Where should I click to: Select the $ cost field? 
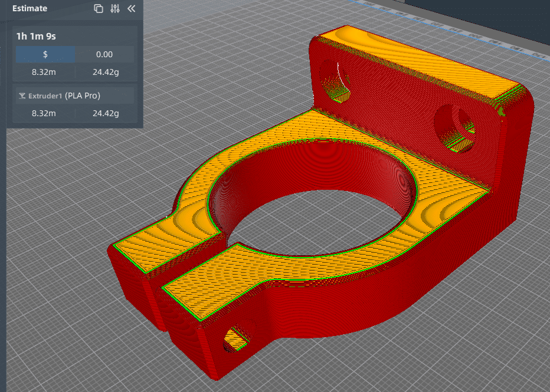pos(45,54)
